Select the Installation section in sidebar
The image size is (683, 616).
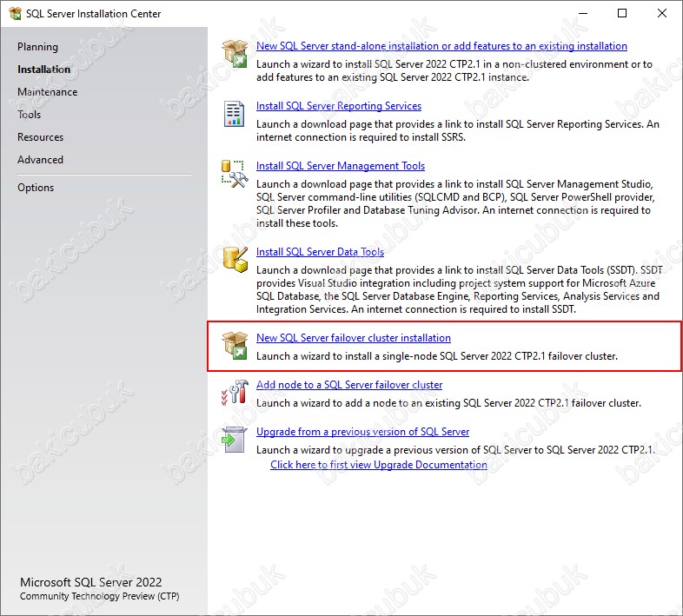(43, 70)
